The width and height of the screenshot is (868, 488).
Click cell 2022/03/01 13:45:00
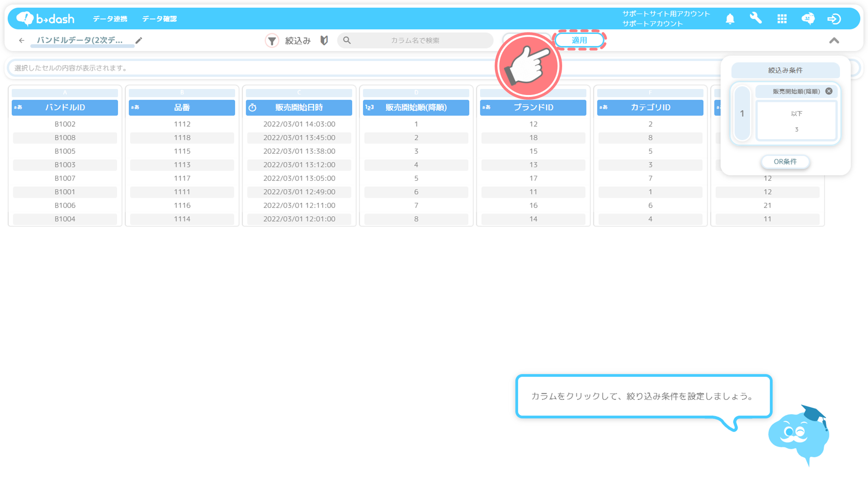point(299,138)
